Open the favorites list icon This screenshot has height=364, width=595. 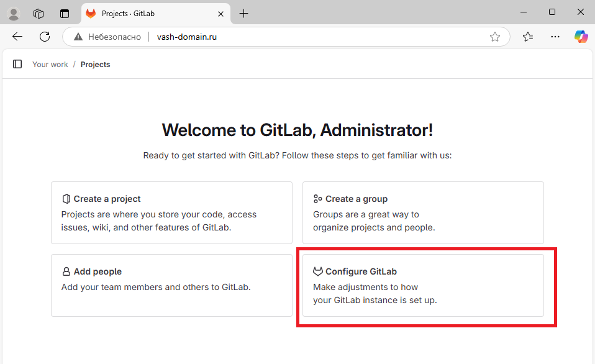(528, 37)
